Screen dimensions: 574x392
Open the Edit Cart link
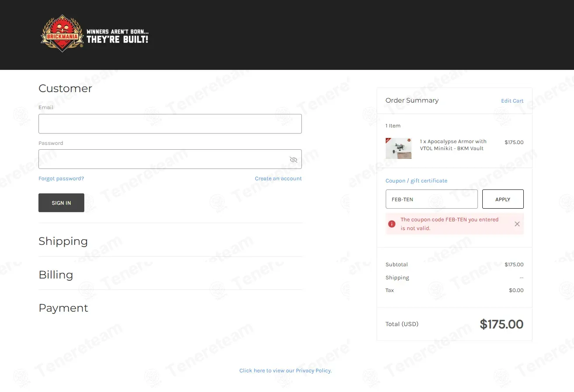pos(512,101)
